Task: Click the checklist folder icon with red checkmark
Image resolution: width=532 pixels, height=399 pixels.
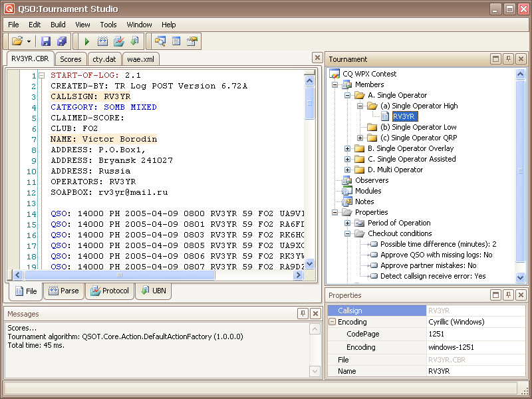Action: point(119,41)
